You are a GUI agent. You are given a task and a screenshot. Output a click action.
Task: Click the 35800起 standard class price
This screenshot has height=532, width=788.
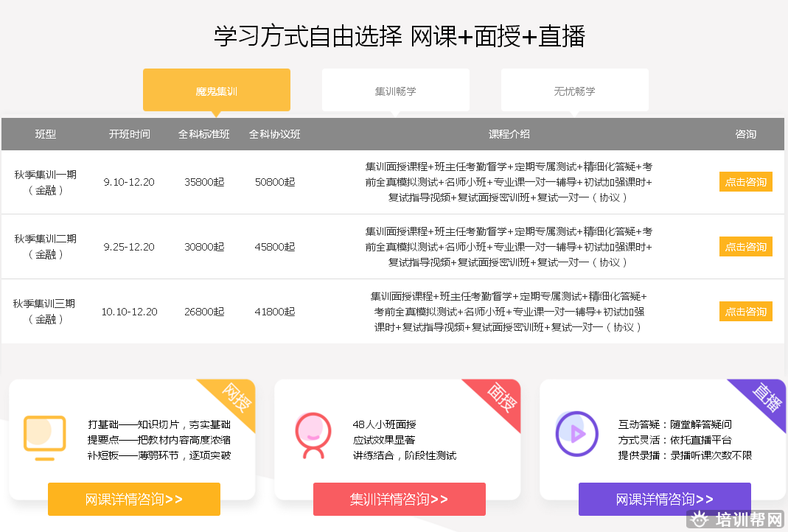(204, 182)
